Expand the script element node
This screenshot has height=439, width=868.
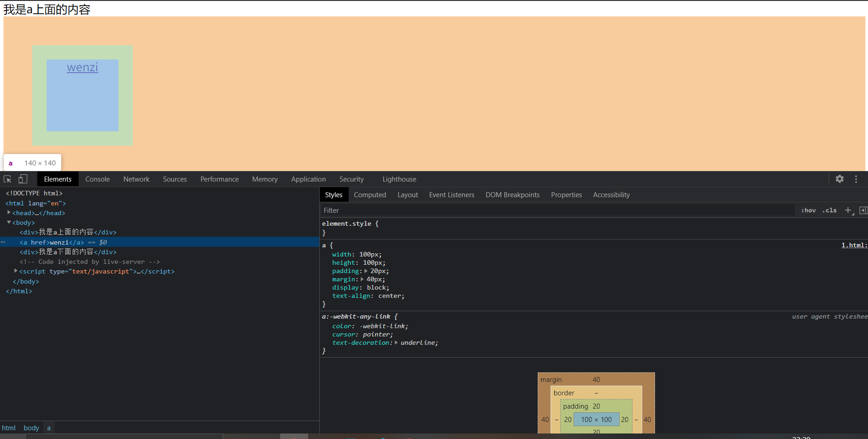click(16, 271)
